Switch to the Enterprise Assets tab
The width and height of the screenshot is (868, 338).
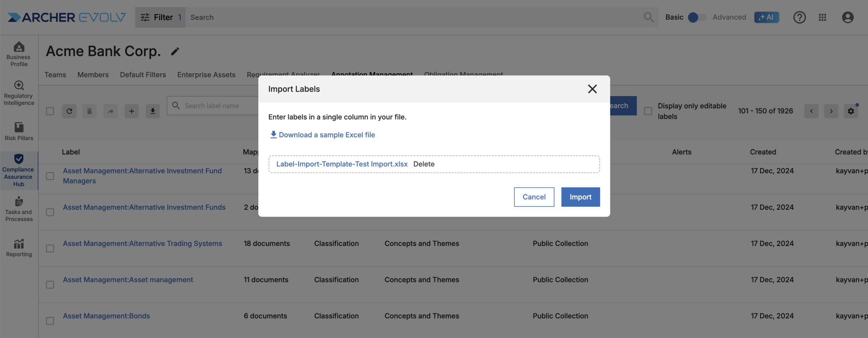(x=206, y=75)
